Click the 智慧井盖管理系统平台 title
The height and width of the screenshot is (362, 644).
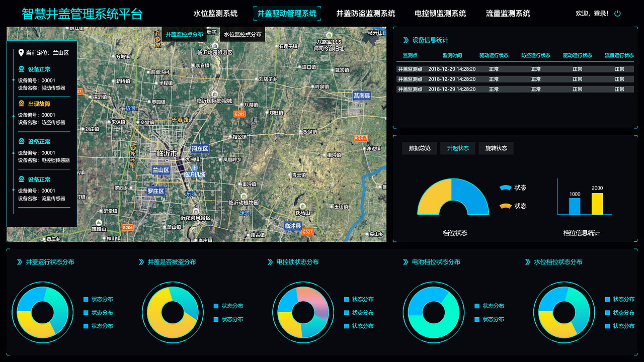tap(82, 14)
